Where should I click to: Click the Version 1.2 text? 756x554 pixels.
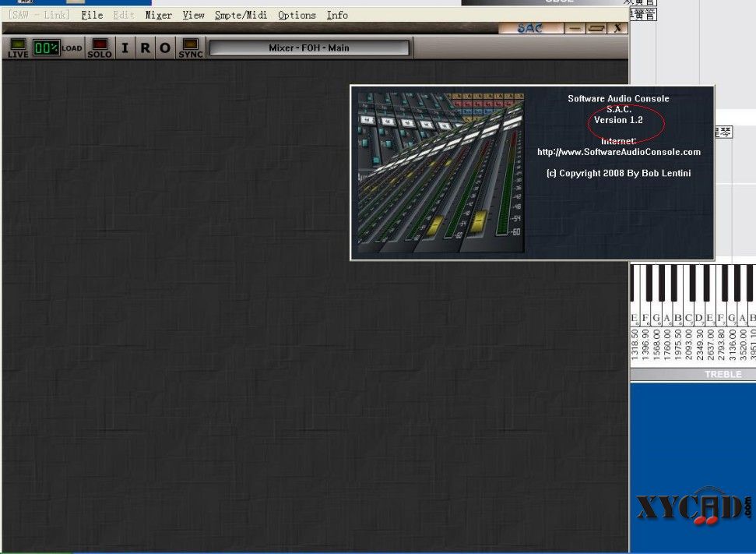click(619, 120)
